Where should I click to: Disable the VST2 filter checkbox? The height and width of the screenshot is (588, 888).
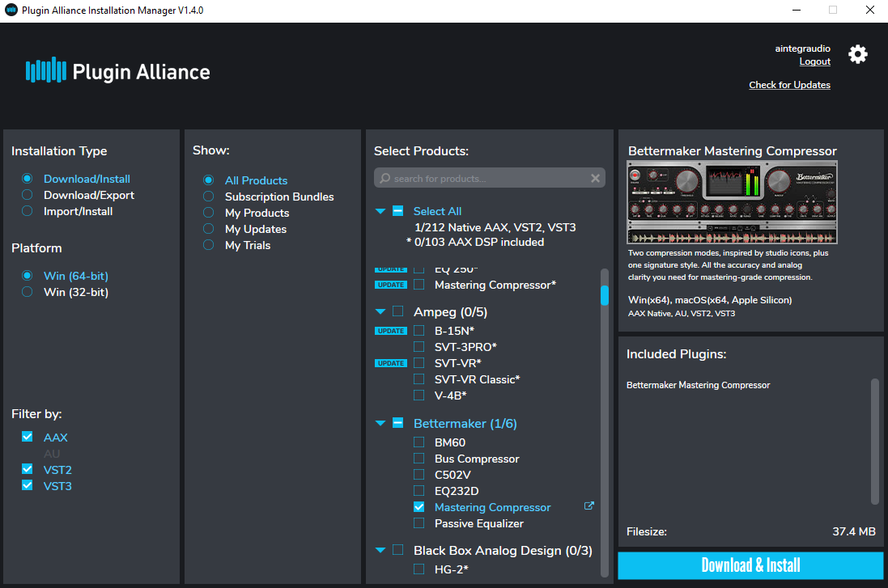(x=27, y=469)
